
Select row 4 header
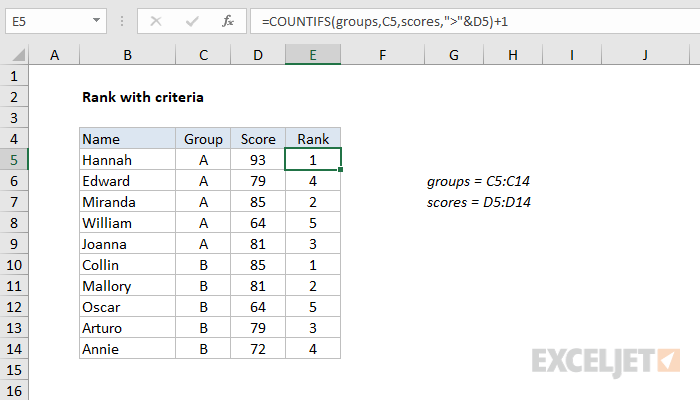tap(14, 139)
